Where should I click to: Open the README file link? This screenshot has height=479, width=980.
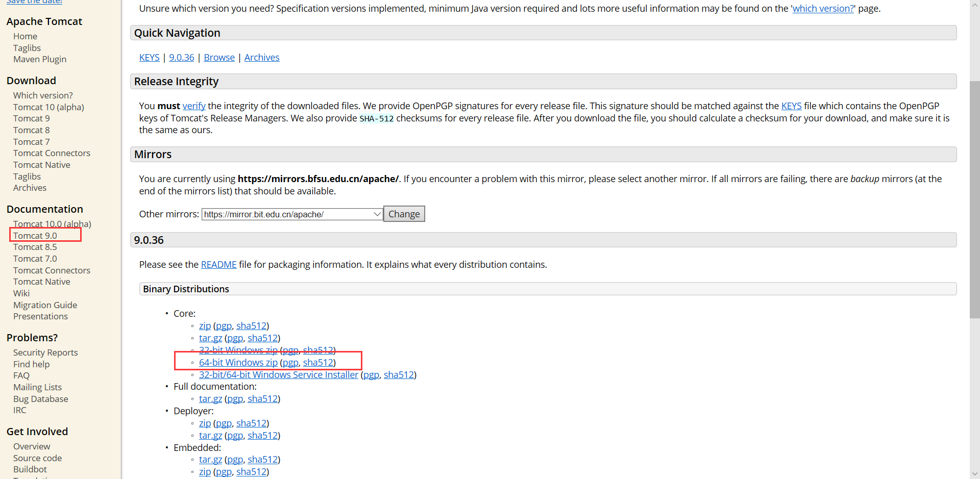tap(219, 265)
